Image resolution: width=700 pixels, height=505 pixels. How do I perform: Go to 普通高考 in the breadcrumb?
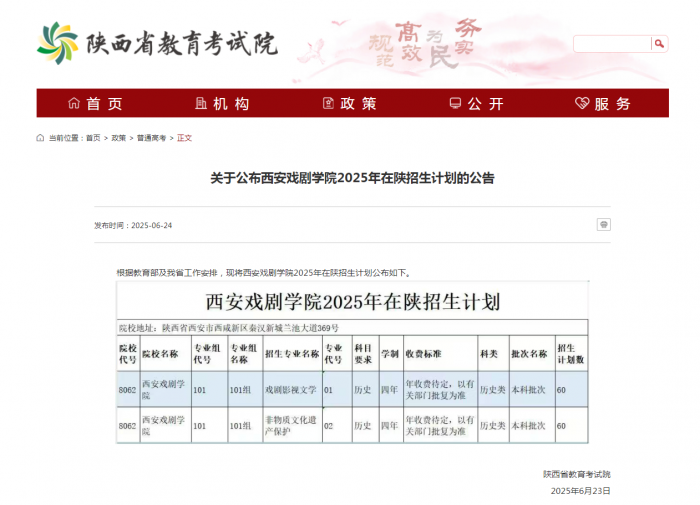coord(151,138)
